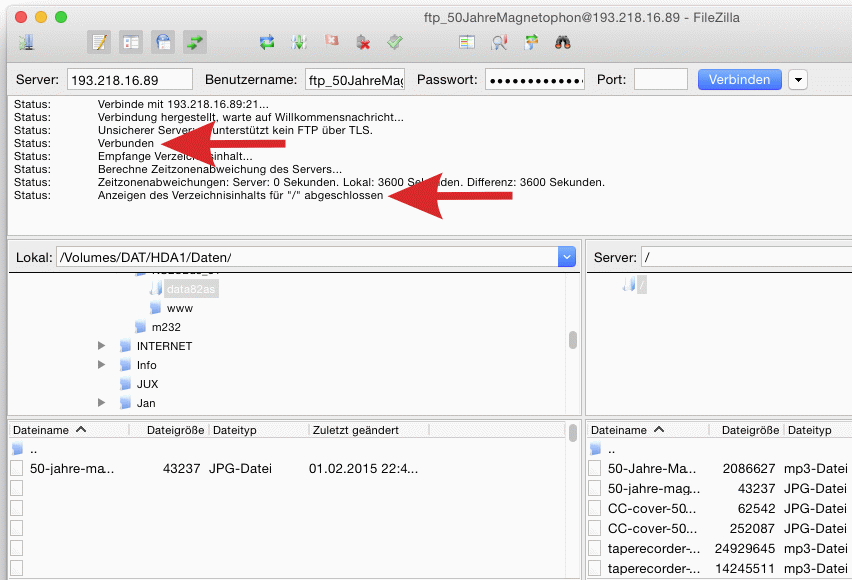The width and height of the screenshot is (852, 580).
Task: Click the INTERNET folder icon
Action: point(126,346)
